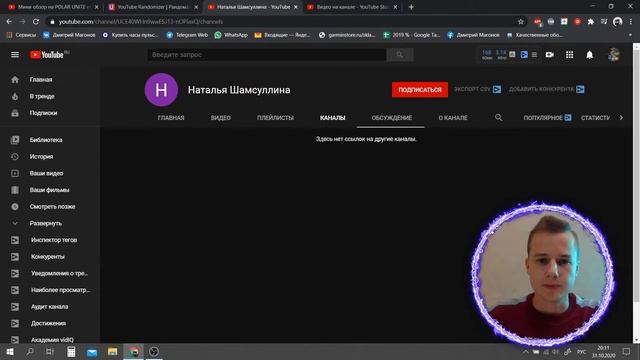
Task: Open OBS Studio in taskbar
Action: point(154,351)
